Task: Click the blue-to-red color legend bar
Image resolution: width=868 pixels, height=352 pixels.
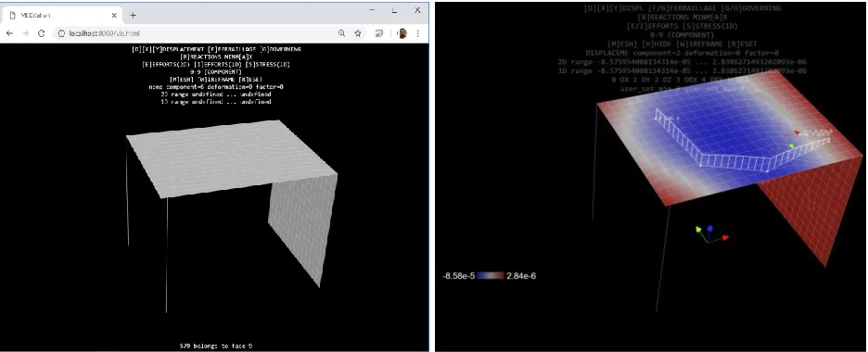Action: pos(491,276)
